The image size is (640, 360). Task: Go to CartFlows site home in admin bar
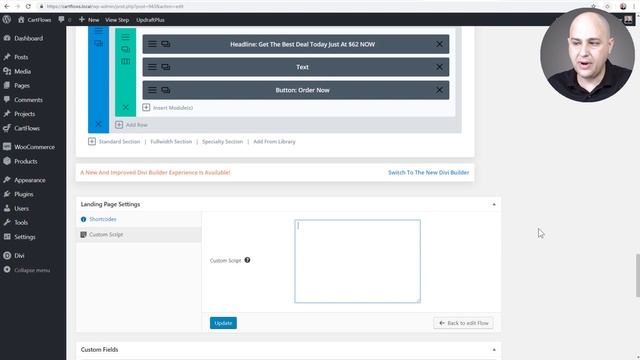[35, 20]
